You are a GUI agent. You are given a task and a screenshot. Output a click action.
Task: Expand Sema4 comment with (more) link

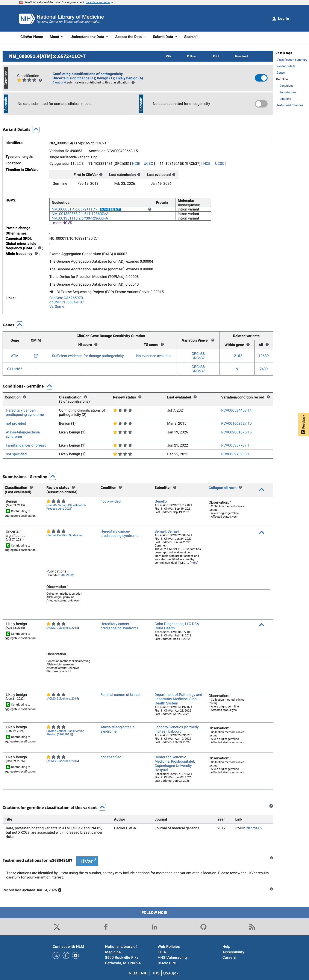tap(194, 563)
